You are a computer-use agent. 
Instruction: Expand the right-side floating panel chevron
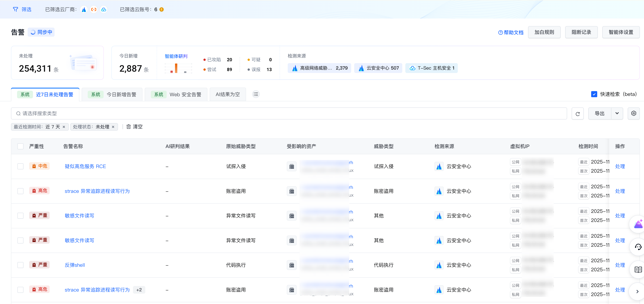[x=637, y=292]
